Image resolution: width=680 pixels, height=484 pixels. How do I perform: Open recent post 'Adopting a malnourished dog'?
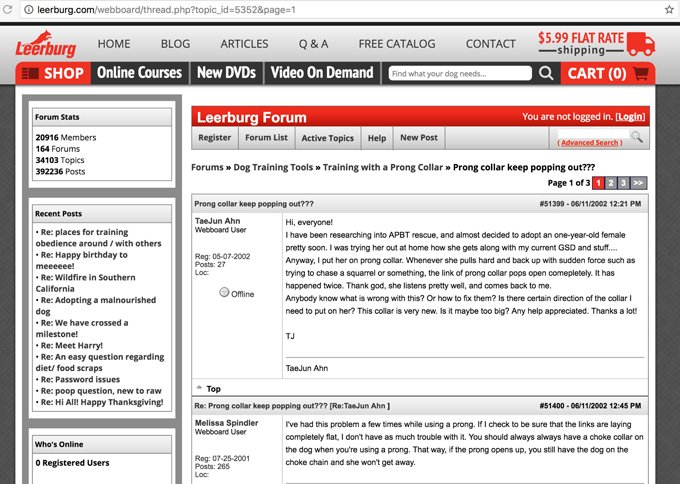pos(96,305)
